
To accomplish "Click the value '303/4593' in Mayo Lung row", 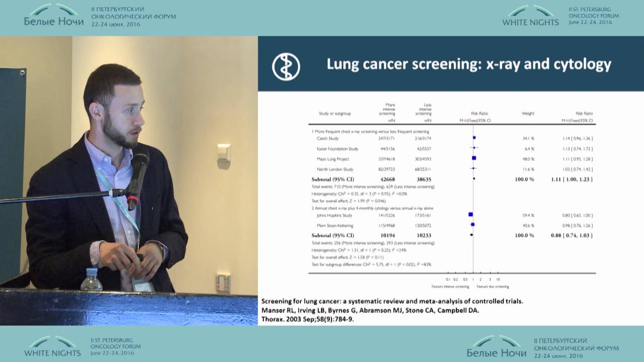I will pos(423,159).
